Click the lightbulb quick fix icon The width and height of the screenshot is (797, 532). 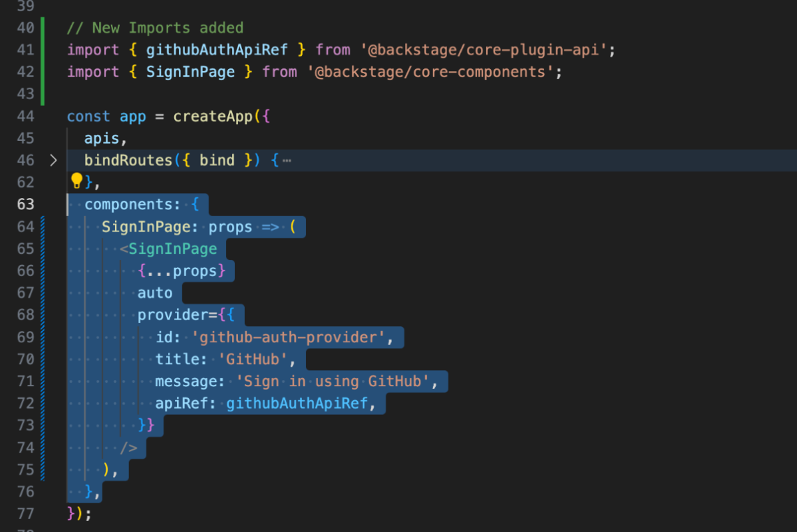(x=76, y=181)
